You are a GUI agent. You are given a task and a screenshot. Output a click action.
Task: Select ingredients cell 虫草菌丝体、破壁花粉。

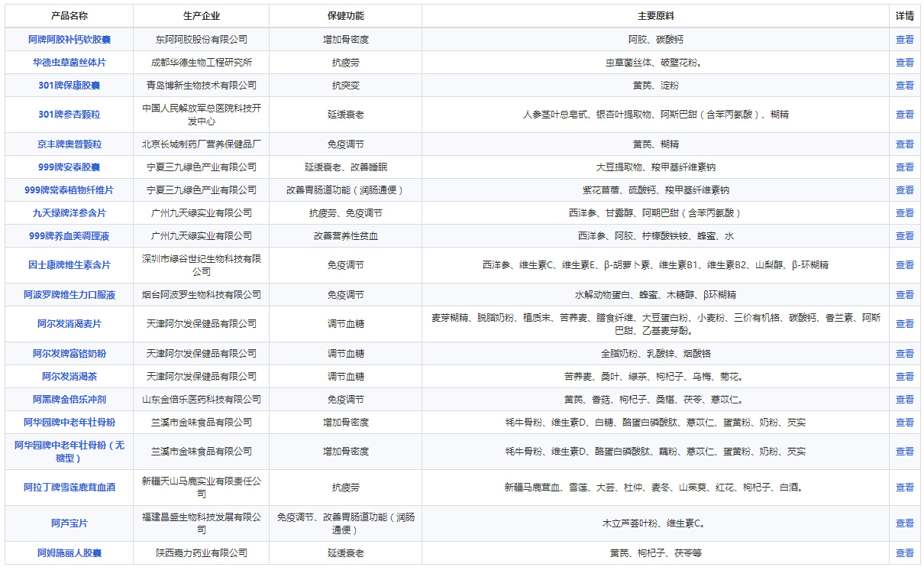[x=656, y=63]
